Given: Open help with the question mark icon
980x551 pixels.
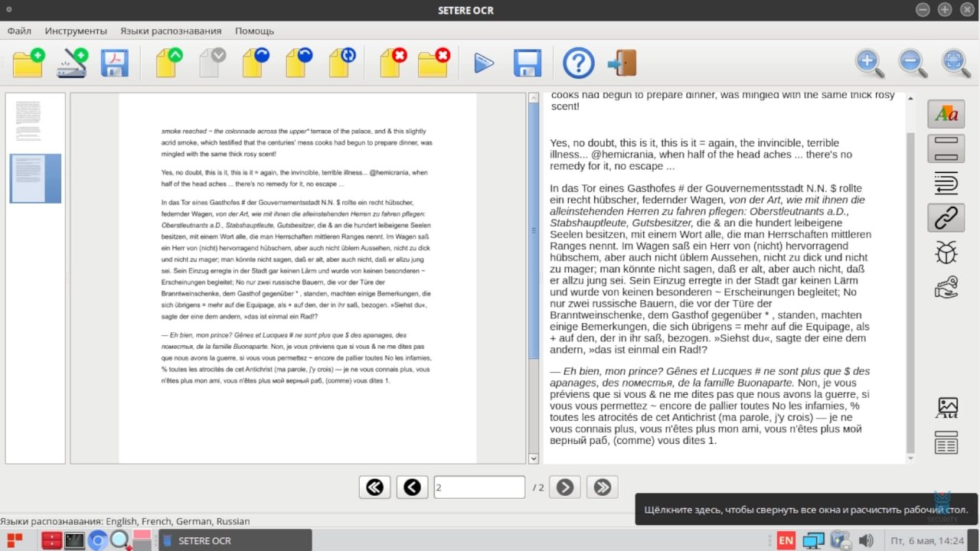Looking at the screenshot, I should click(579, 63).
